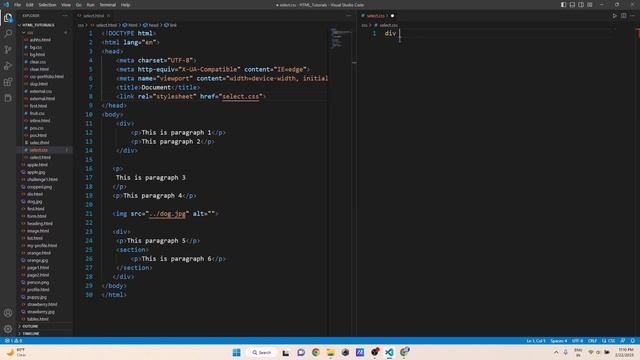Open More Actions for the left editor group

point(348,16)
